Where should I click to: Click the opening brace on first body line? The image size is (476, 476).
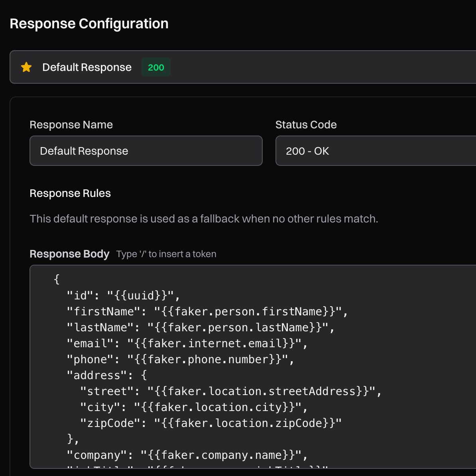coord(57,279)
